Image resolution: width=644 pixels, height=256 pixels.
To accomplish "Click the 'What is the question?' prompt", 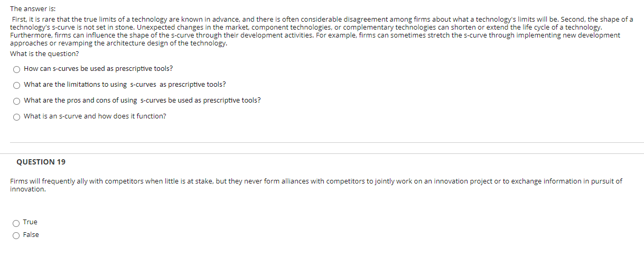I will coord(45,54).
